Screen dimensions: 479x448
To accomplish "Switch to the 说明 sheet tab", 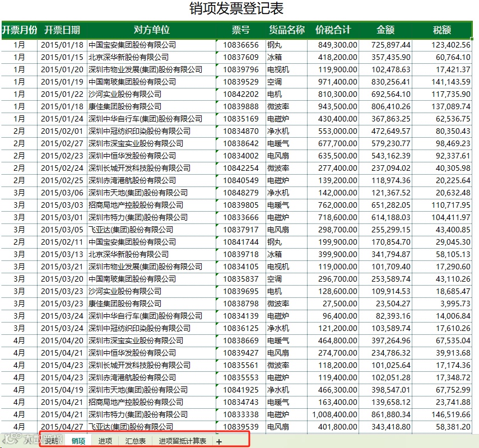I will 52,441.
